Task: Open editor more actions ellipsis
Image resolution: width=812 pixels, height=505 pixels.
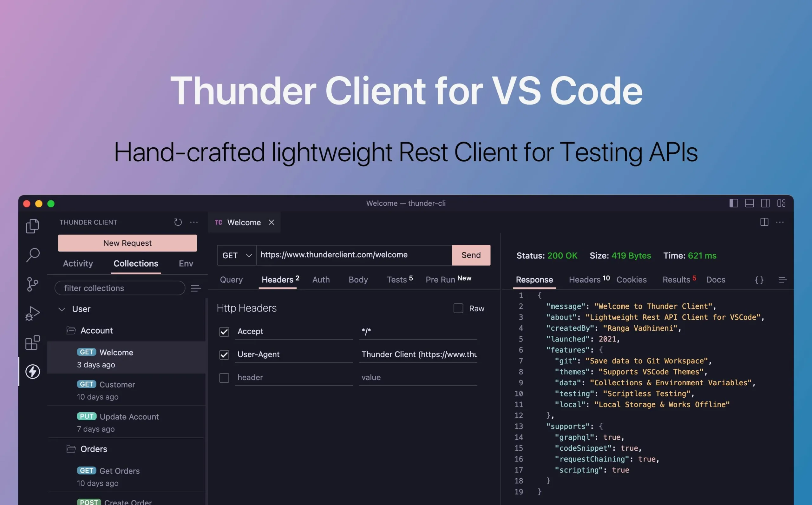Action: (x=780, y=222)
